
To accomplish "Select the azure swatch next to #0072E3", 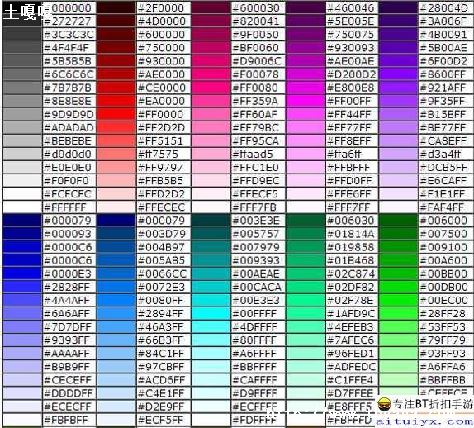I will point(116,287).
